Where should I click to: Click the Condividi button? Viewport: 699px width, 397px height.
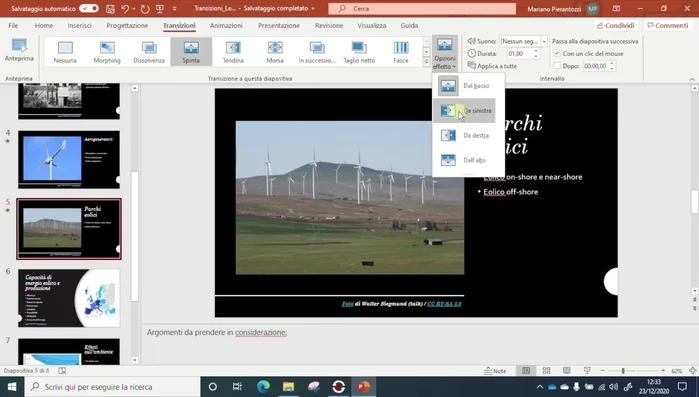pos(616,25)
